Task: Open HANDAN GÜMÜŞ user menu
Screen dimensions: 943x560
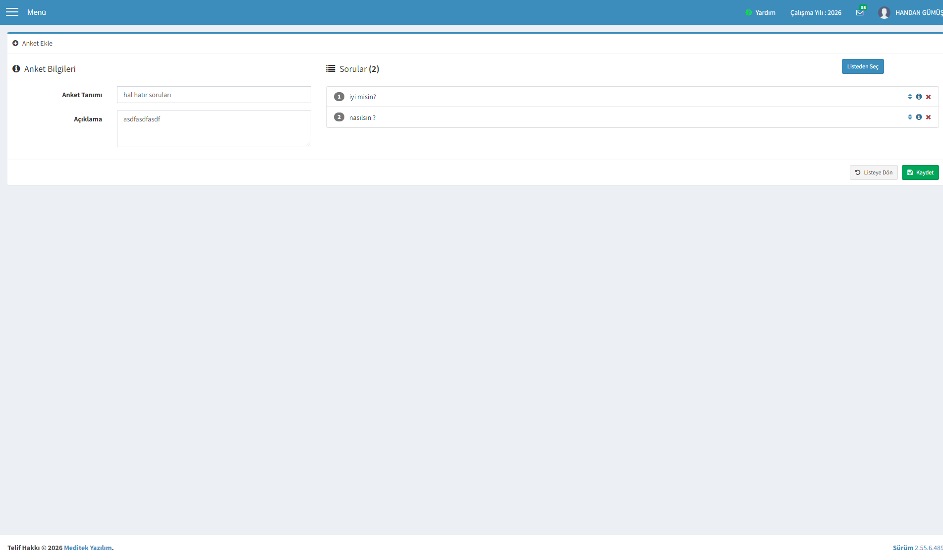Action: pyautogui.click(x=919, y=12)
